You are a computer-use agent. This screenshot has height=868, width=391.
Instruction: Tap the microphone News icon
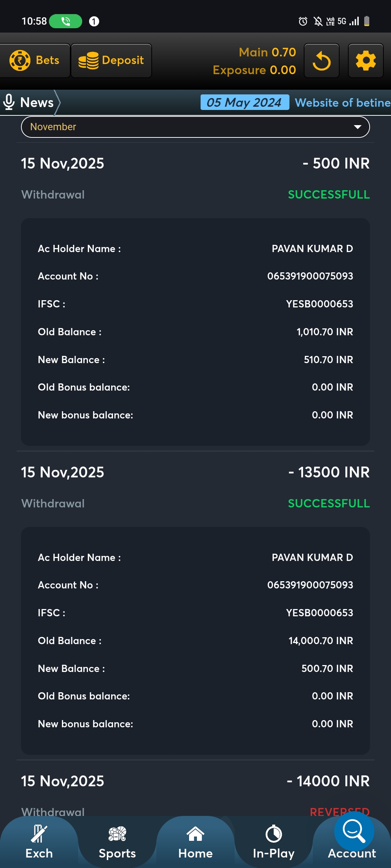9,102
